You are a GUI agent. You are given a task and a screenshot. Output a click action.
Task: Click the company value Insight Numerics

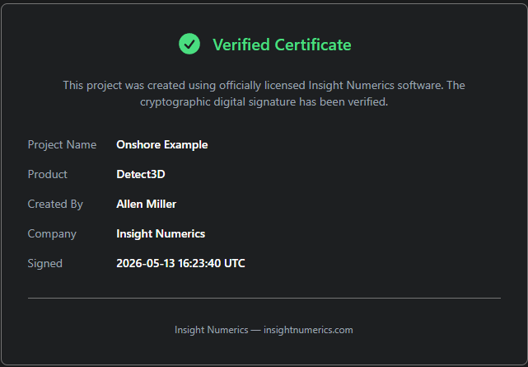161,234
